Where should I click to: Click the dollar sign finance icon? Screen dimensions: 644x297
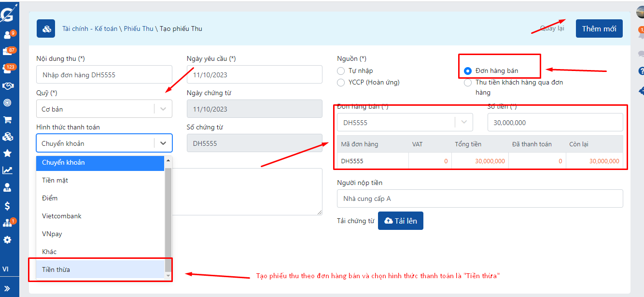click(8, 206)
